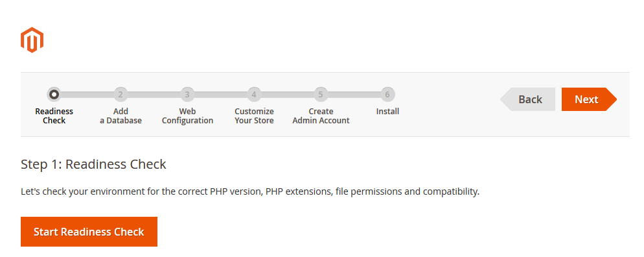
Task: Click the Step 1: Readiness Check heading
Action: (94, 164)
